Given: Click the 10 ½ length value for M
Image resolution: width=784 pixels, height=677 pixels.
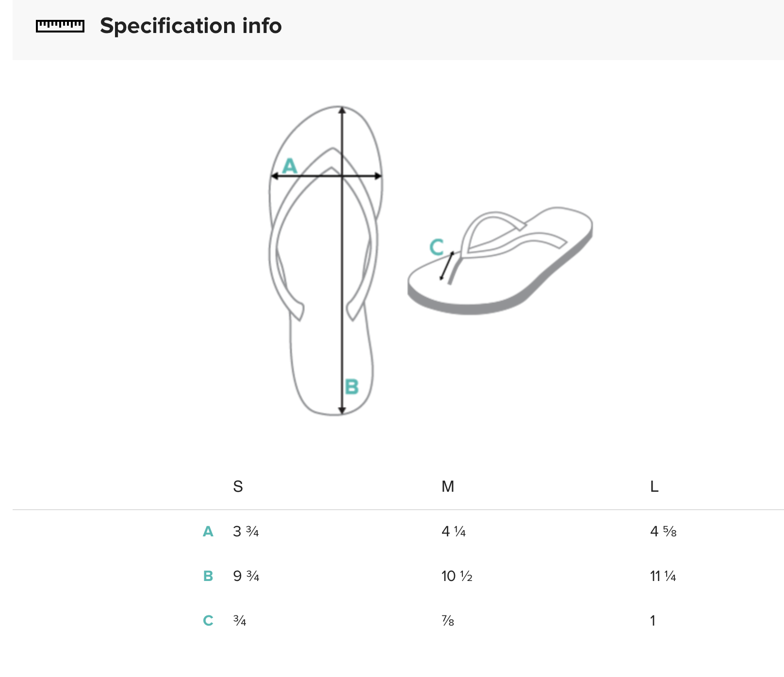Looking at the screenshot, I should coord(457,576).
